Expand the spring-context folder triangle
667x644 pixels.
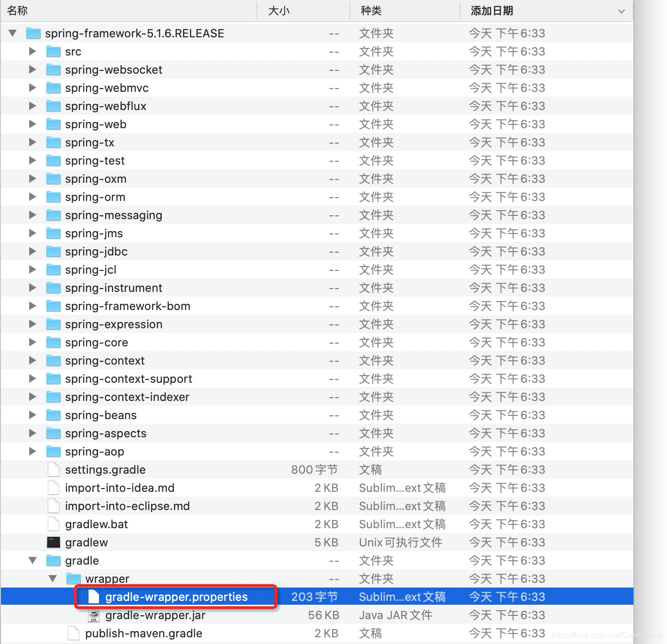[33, 360]
